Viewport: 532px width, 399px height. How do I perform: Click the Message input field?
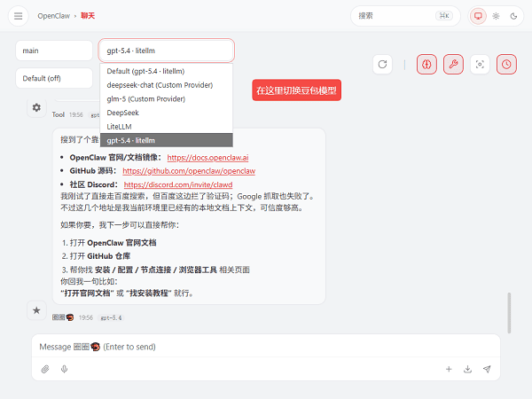(266, 347)
